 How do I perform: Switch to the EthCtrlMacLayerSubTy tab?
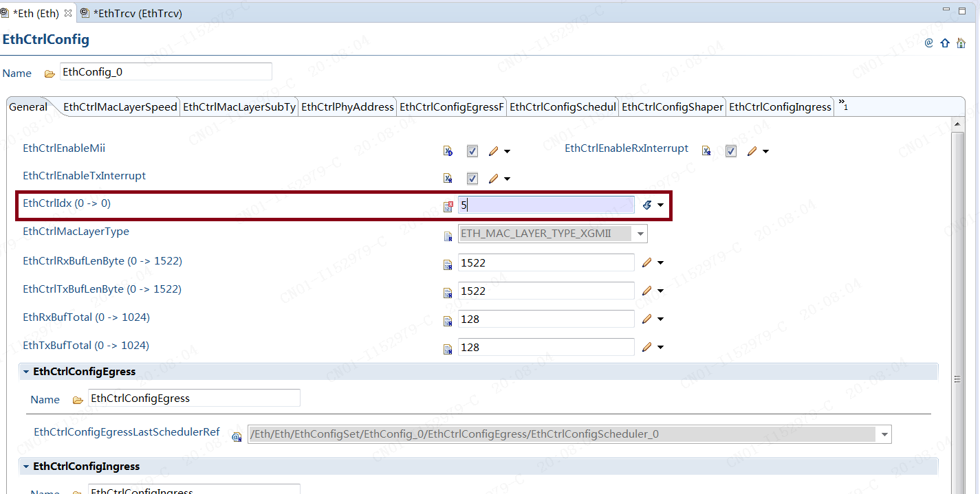tap(239, 107)
